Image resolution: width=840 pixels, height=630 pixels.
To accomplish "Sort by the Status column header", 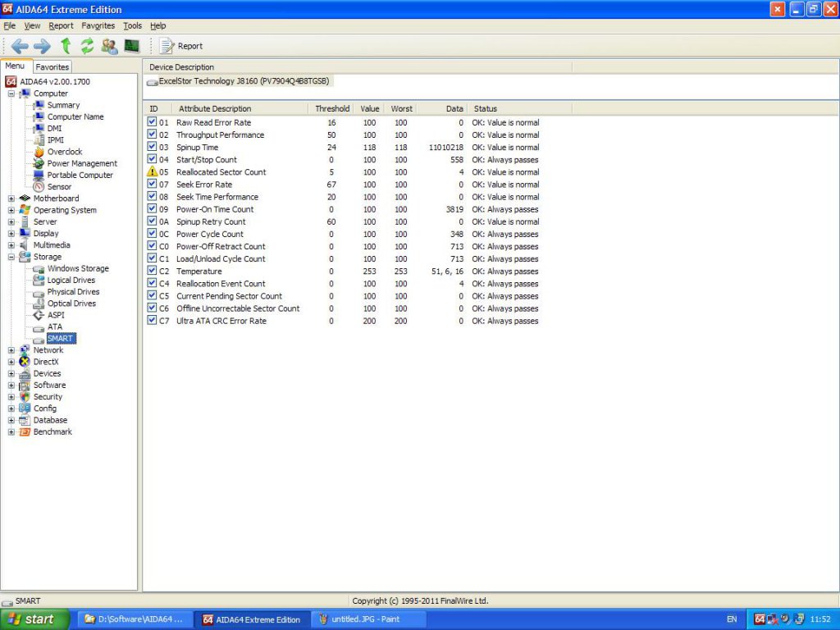I will click(519, 108).
